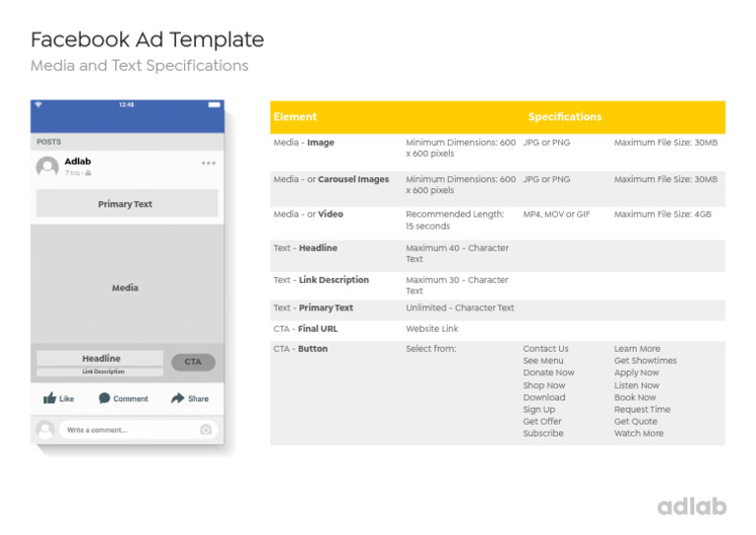756x535 pixels.
Task: Click the camera icon in comment field
Action: [x=206, y=430]
